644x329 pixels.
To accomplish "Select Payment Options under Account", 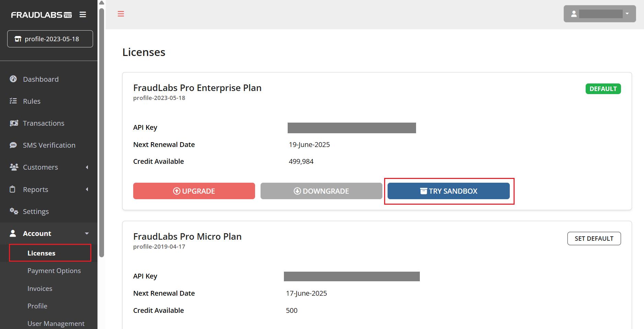I will click(54, 271).
